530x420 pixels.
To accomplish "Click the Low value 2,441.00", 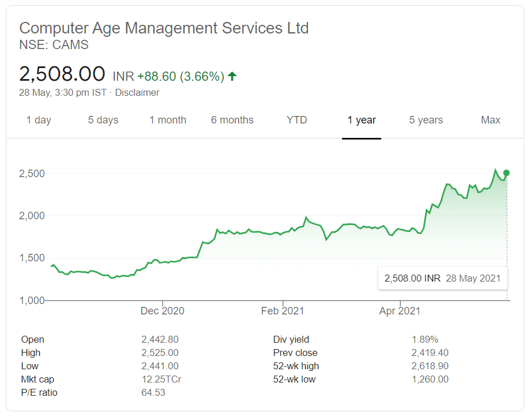I will [x=160, y=366].
